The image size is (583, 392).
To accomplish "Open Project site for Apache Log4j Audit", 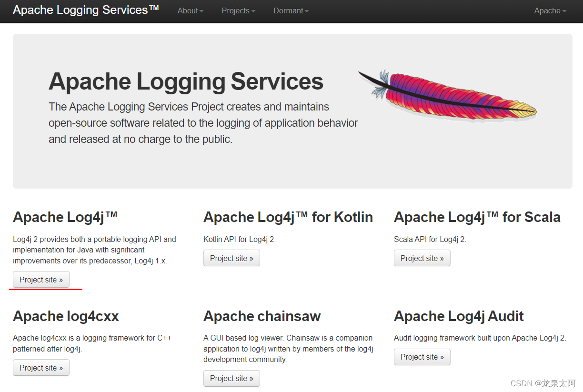I will click(x=422, y=357).
